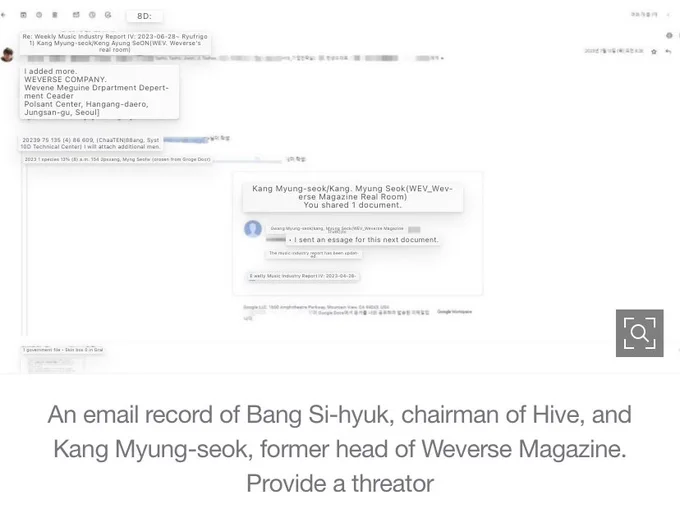Select the 'I added more.' signature text block
Image resolution: width=680 pixels, height=527 pixels.
(x=99, y=92)
